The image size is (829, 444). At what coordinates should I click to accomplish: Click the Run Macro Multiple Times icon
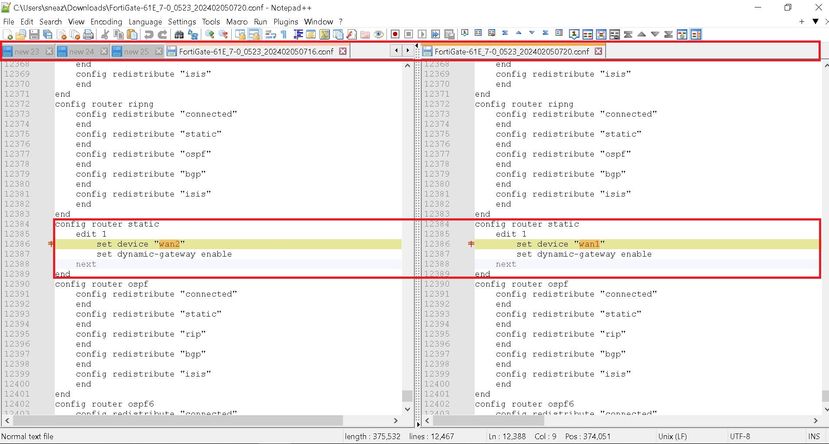pyautogui.click(x=436, y=34)
